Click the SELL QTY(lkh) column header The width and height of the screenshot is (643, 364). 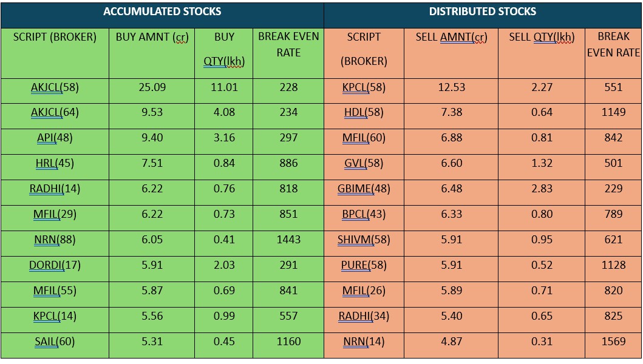click(x=542, y=38)
